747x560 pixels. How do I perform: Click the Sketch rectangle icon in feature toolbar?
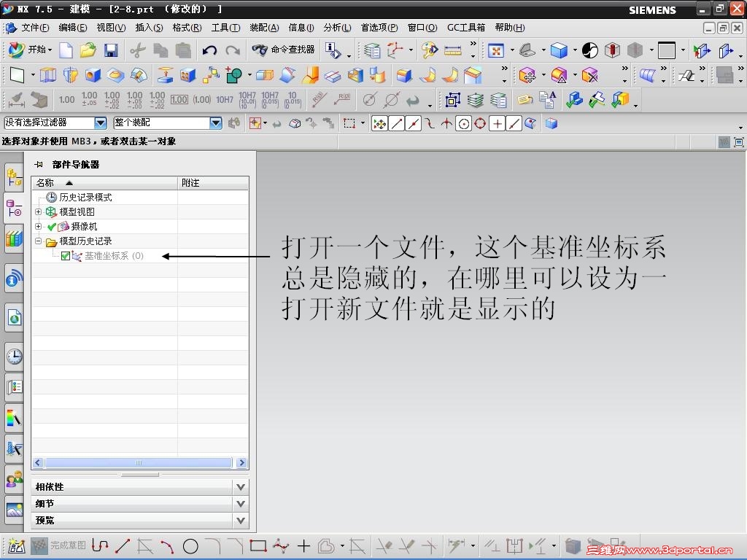[x=18, y=75]
